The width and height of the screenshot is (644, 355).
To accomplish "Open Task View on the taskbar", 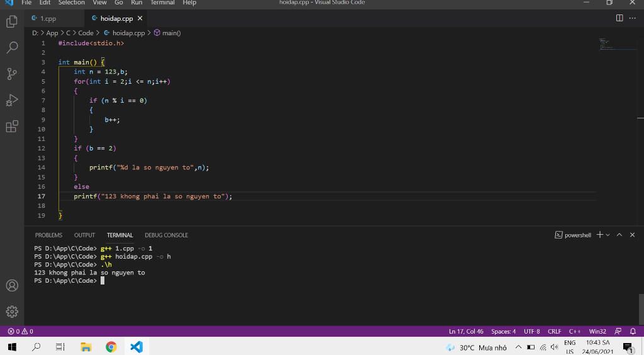I will [x=60, y=347].
